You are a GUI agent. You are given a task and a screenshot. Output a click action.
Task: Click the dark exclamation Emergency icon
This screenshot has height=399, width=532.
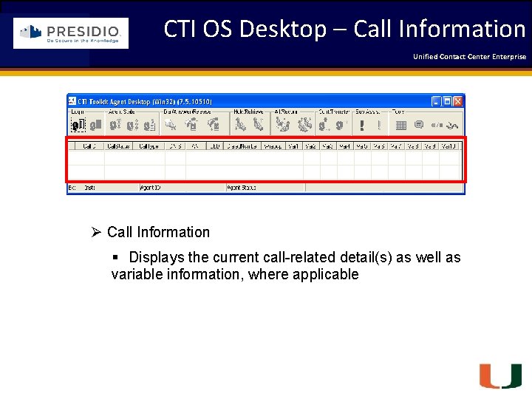pyautogui.click(x=362, y=125)
